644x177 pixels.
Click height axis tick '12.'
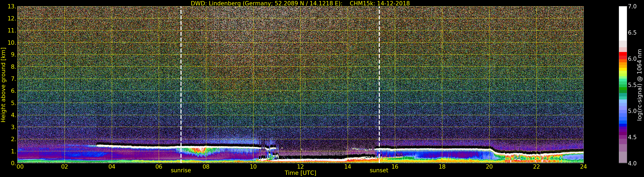point(12,18)
